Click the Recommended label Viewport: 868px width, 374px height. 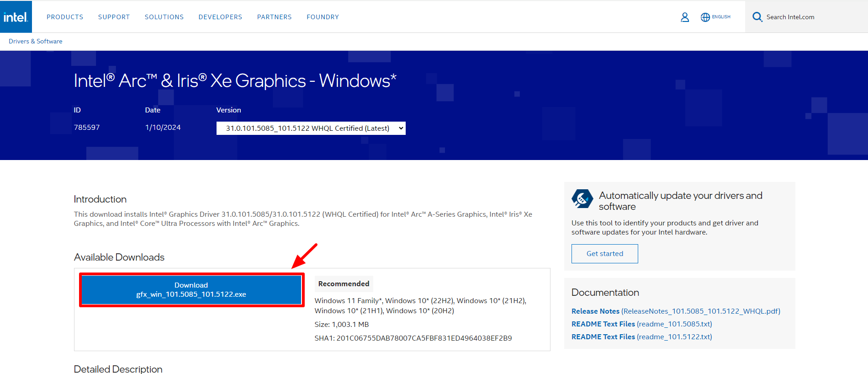(344, 284)
